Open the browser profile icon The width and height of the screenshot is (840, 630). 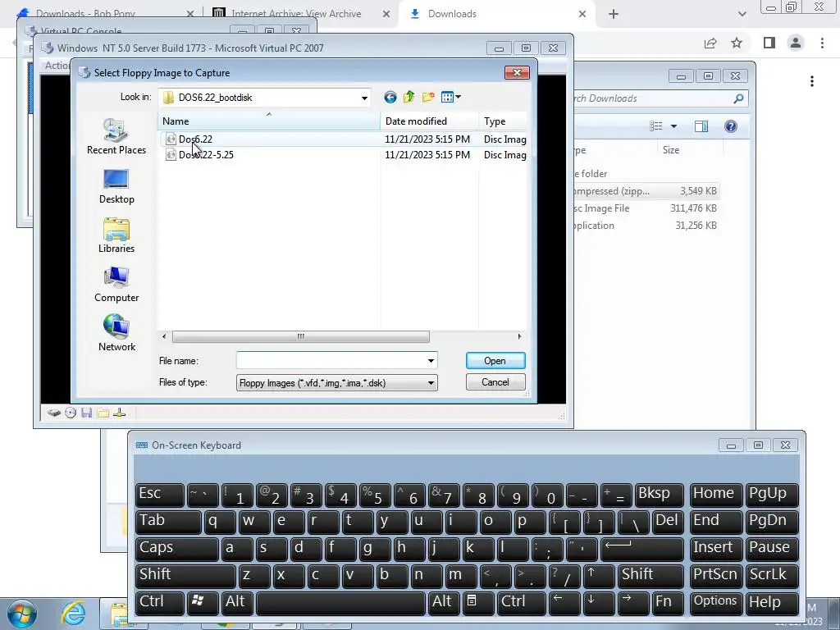click(796, 43)
